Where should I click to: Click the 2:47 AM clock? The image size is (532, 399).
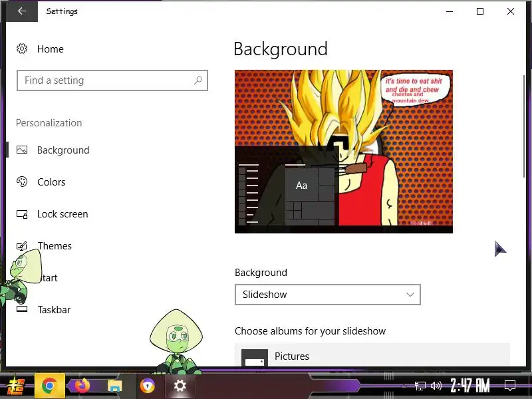[470, 386]
